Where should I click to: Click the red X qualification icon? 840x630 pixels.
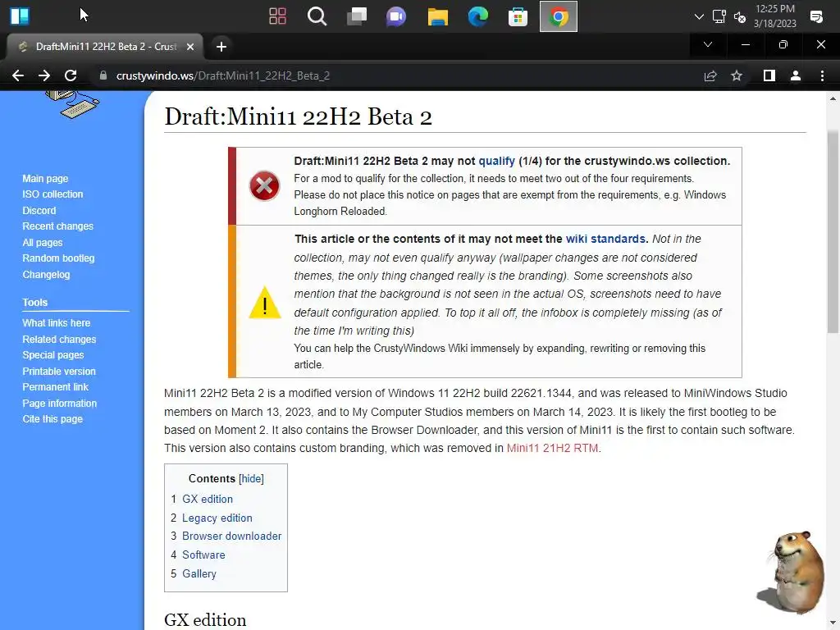point(264,186)
